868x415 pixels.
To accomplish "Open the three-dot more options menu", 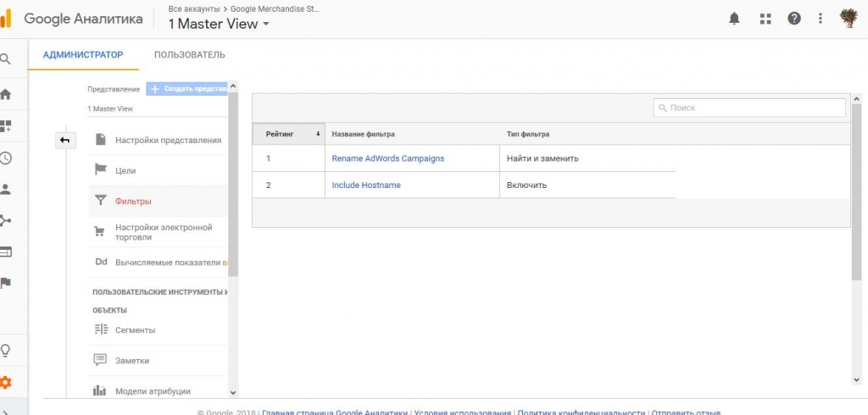I will [821, 19].
